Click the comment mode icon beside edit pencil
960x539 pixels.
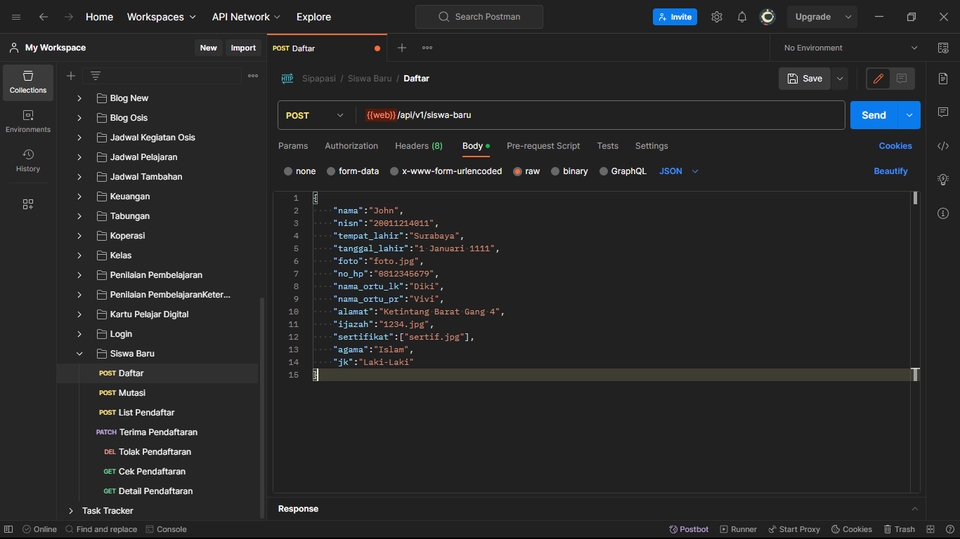pyautogui.click(x=902, y=78)
